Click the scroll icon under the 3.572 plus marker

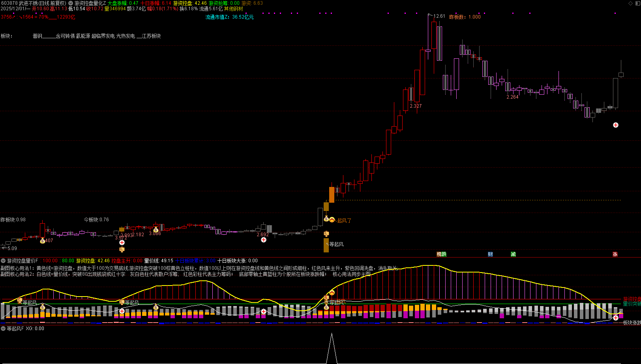122,249
